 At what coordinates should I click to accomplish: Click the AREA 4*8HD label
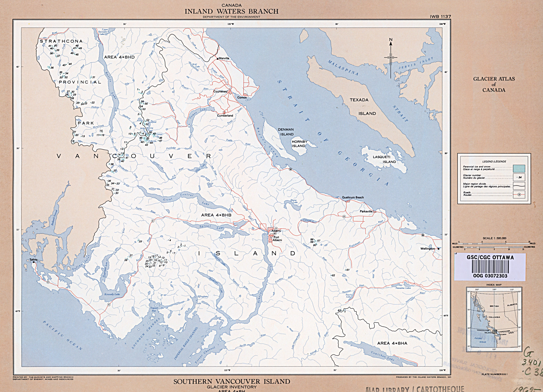[x=119, y=57]
